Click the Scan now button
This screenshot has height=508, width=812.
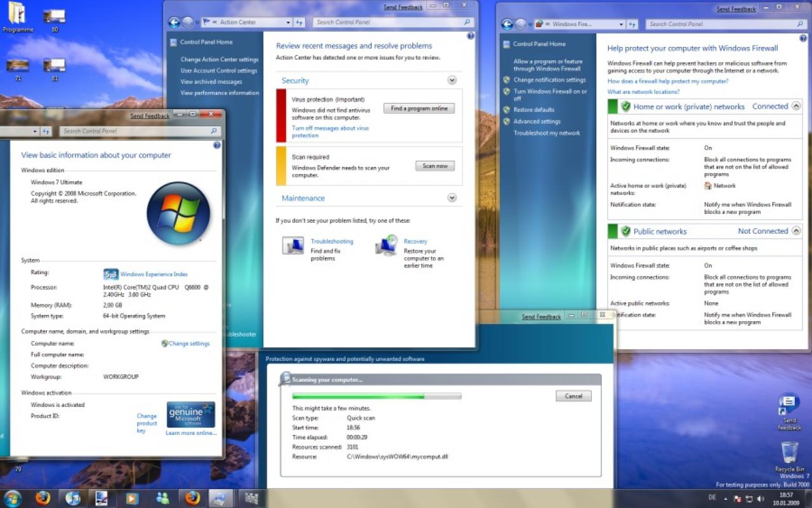pos(435,166)
